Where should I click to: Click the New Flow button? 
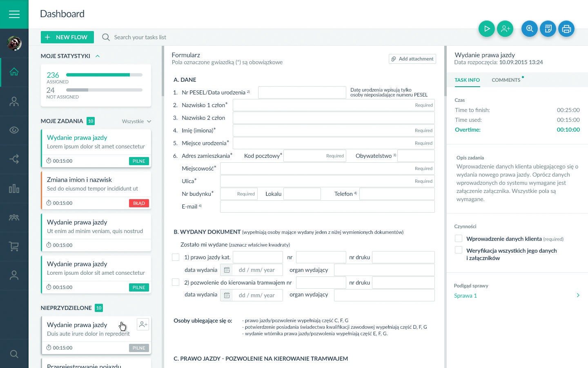67,37
